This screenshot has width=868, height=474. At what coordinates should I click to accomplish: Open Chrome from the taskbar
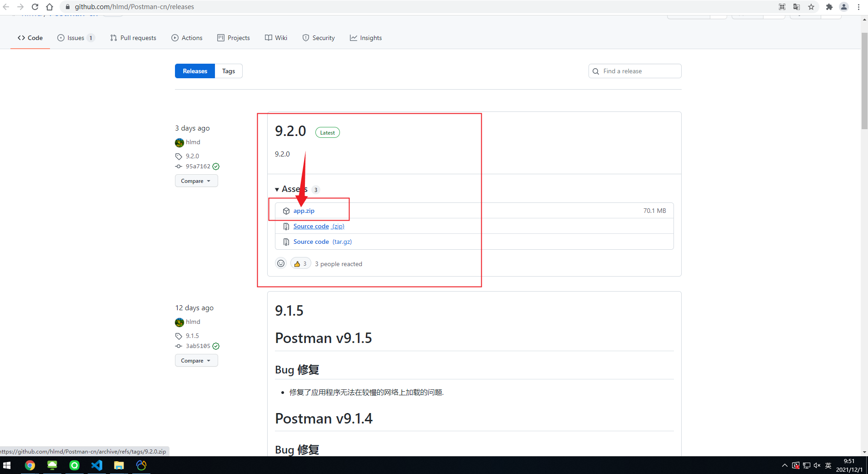(x=30, y=465)
